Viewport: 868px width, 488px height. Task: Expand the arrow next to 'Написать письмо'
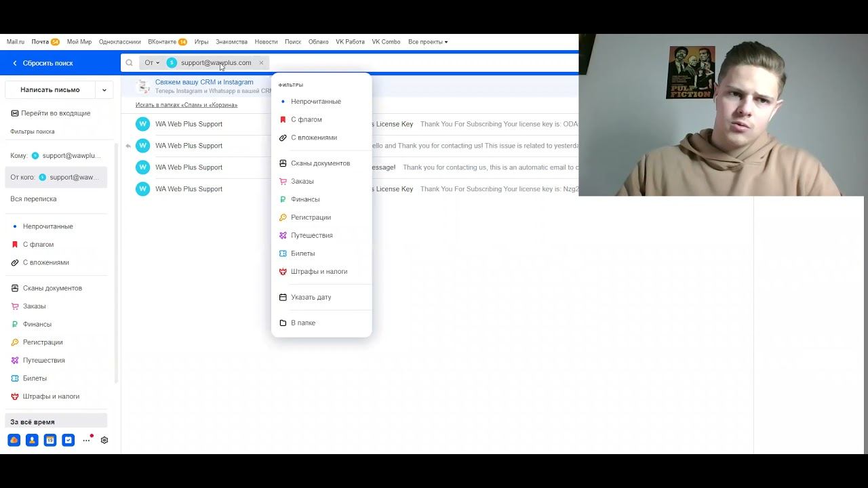[104, 89]
